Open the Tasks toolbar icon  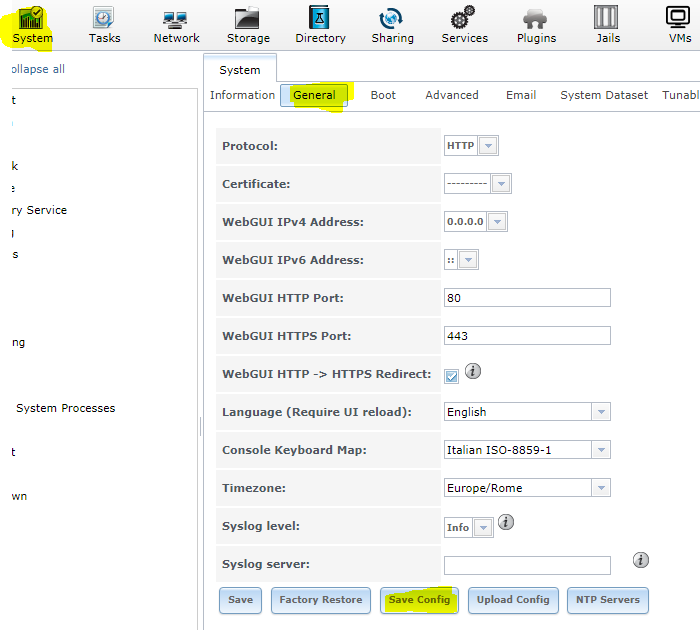104,25
